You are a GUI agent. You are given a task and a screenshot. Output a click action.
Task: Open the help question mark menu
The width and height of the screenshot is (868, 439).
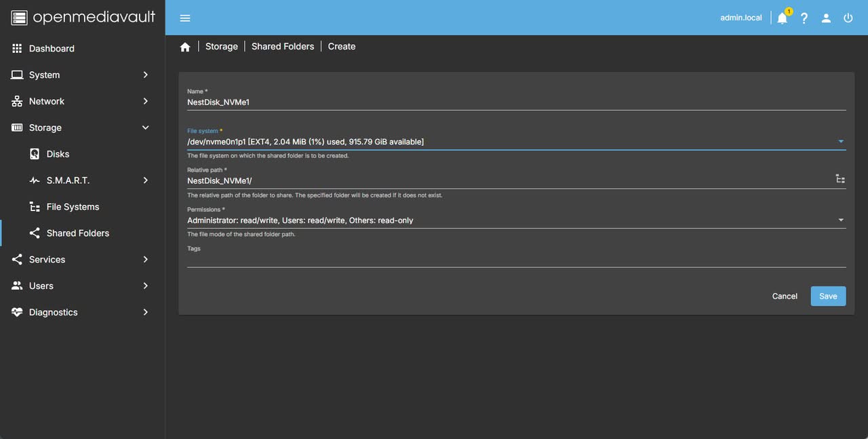(804, 18)
